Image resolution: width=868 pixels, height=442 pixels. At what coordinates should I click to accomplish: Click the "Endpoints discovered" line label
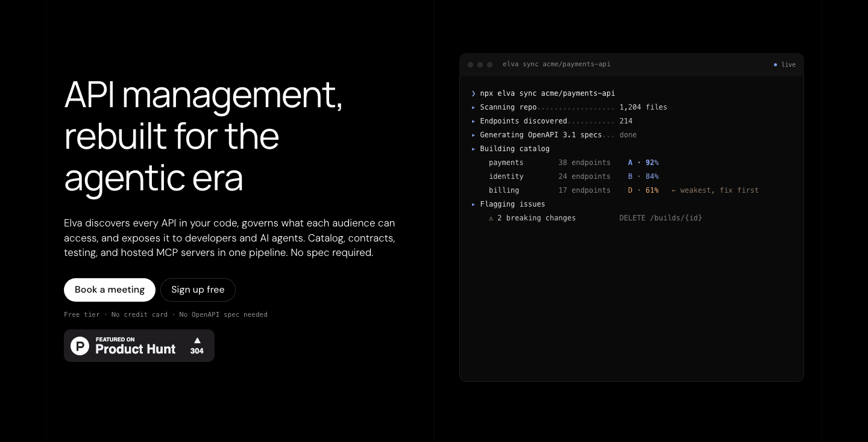tap(523, 121)
